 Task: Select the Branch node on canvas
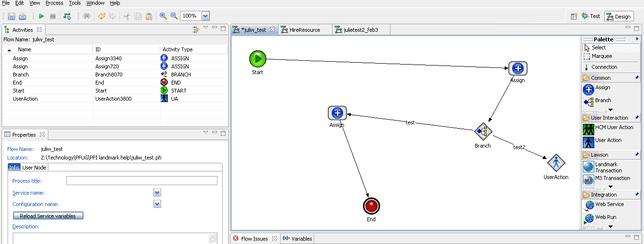pyautogui.click(x=483, y=131)
